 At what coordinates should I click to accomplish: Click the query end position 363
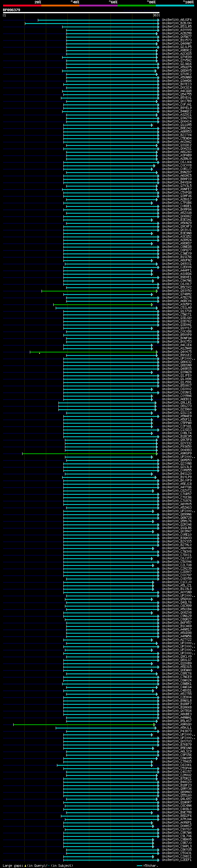pos(155,15)
